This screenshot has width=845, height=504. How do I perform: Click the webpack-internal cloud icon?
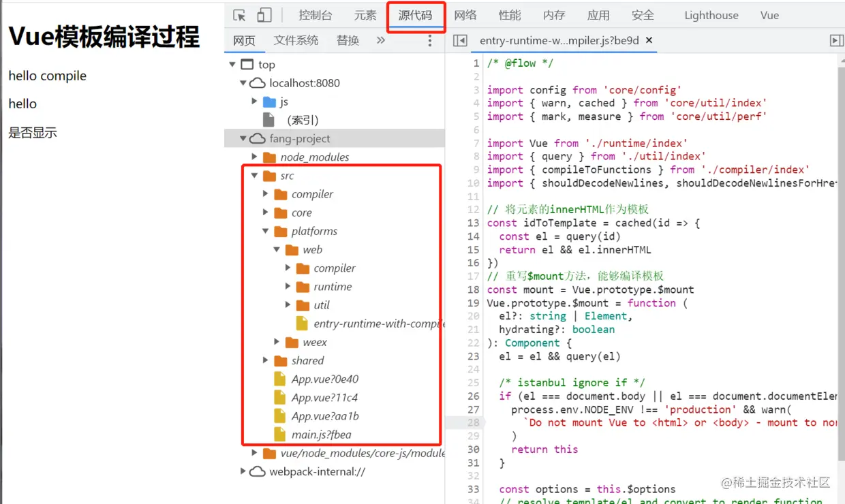point(257,471)
